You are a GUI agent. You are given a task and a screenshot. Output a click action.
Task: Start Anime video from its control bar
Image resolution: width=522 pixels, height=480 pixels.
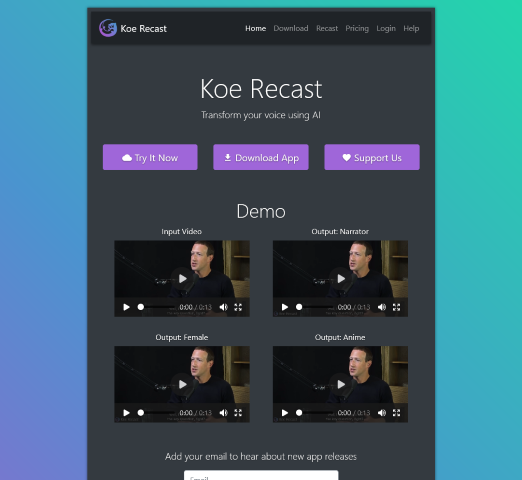coord(285,413)
